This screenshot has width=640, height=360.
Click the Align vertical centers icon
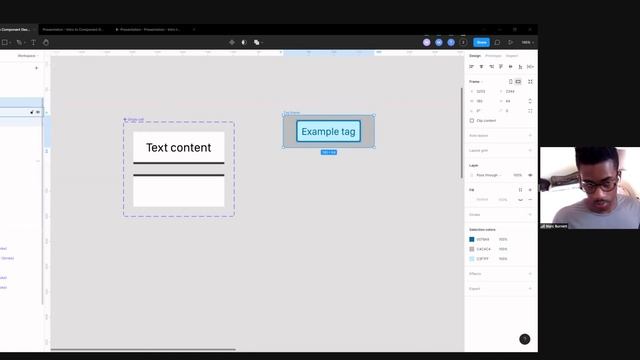(x=511, y=67)
